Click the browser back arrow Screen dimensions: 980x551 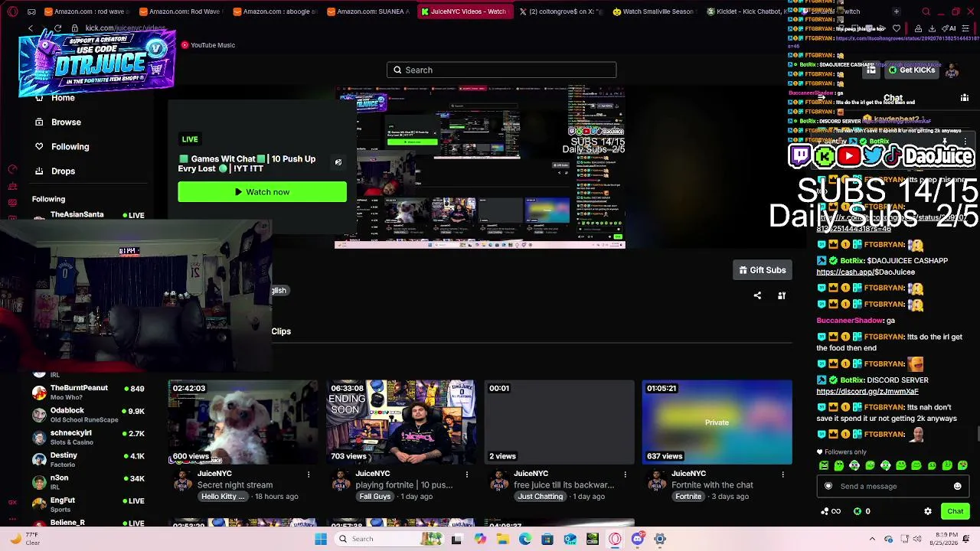point(31,28)
